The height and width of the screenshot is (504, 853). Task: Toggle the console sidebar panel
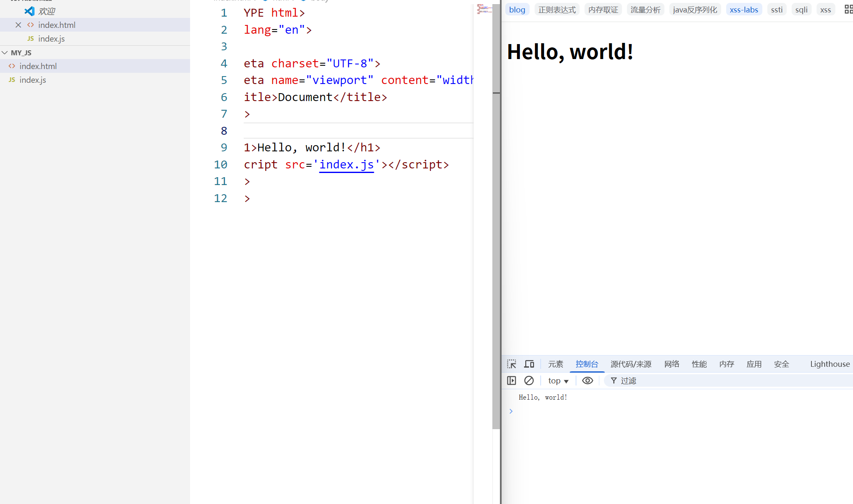[x=512, y=380]
